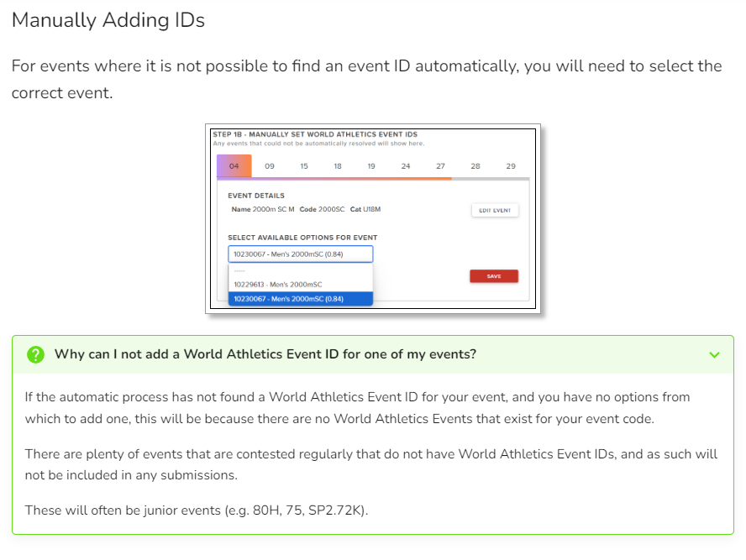The image size is (746, 560).
Task: Click the 'Name 2000m SC M' event text
Action: 263,209
